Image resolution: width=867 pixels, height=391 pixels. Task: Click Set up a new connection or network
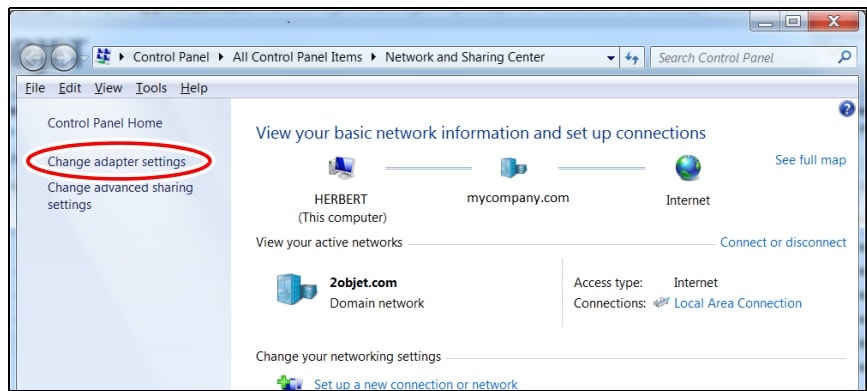click(416, 384)
